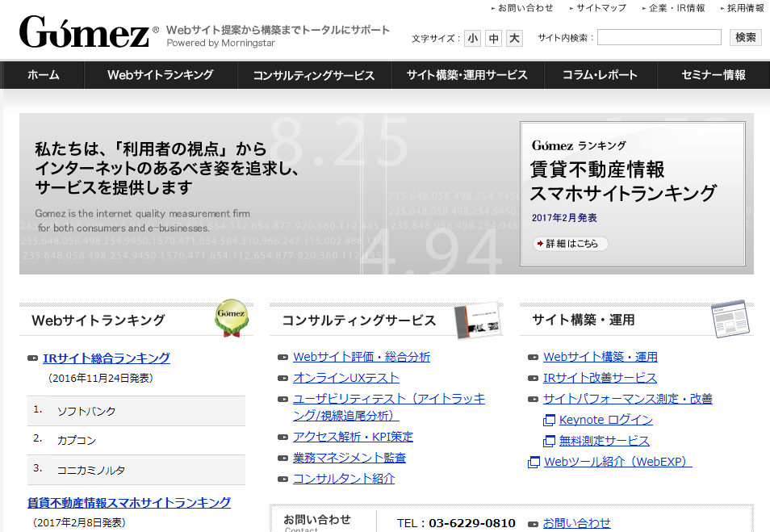Viewport: 770px width, 532px height.
Task: Select the 小 font size option
Action: point(473,37)
